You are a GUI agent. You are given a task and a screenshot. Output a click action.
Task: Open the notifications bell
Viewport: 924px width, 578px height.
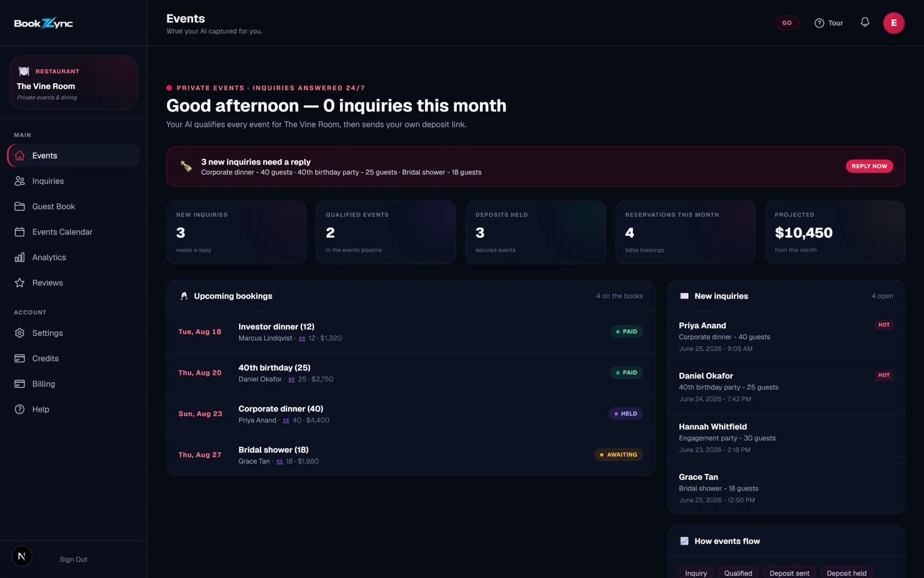[x=865, y=23]
